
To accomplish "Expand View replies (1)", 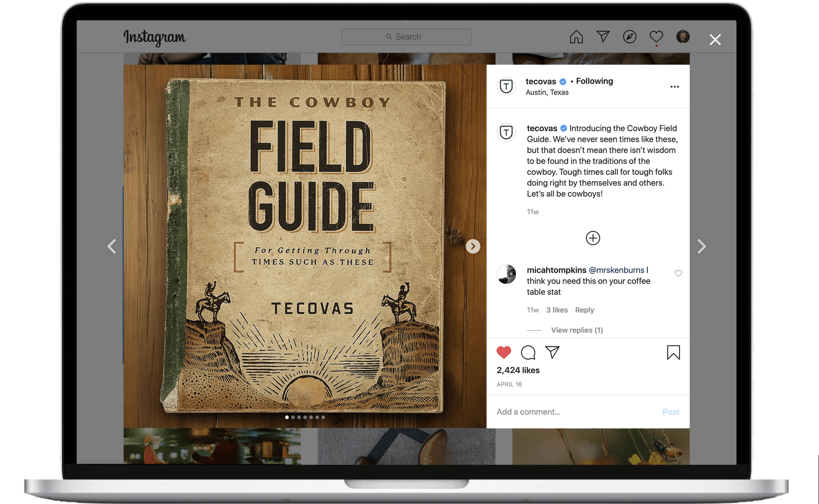I will [577, 330].
